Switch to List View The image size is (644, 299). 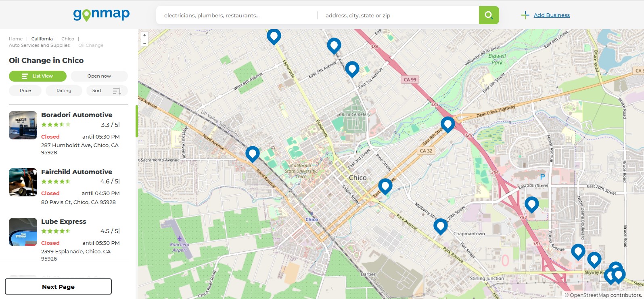[38, 76]
